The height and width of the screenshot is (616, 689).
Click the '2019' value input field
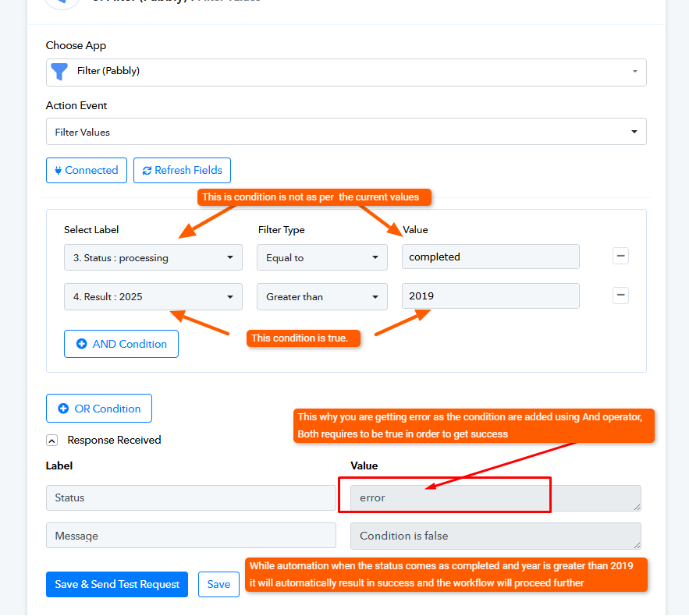pyautogui.click(x=490, y=296)
